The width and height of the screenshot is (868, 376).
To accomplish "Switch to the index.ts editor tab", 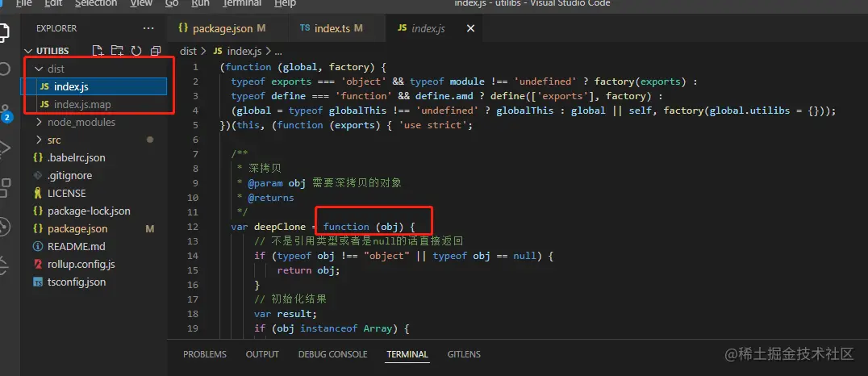I will click(x=336, y=28).
